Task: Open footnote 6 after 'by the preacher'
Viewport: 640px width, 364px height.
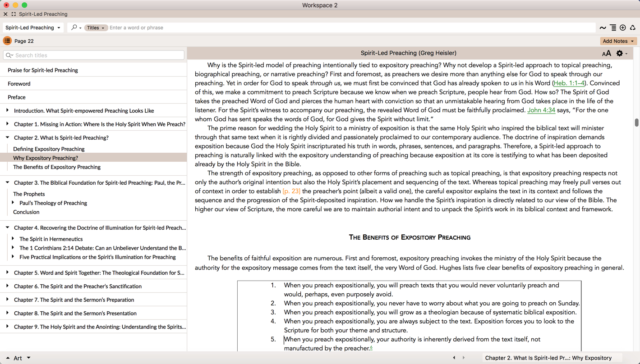Action: (x=371, y=347)
